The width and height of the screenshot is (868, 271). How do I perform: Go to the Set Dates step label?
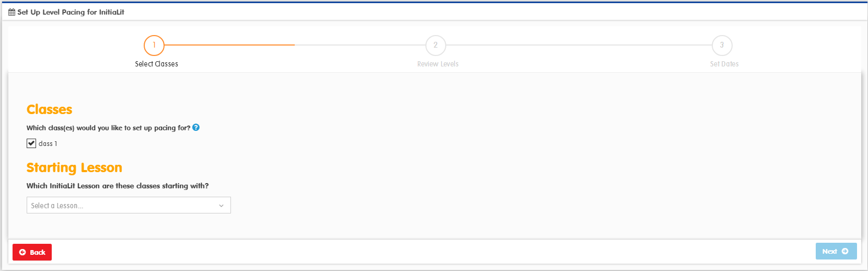pos(724,64)
